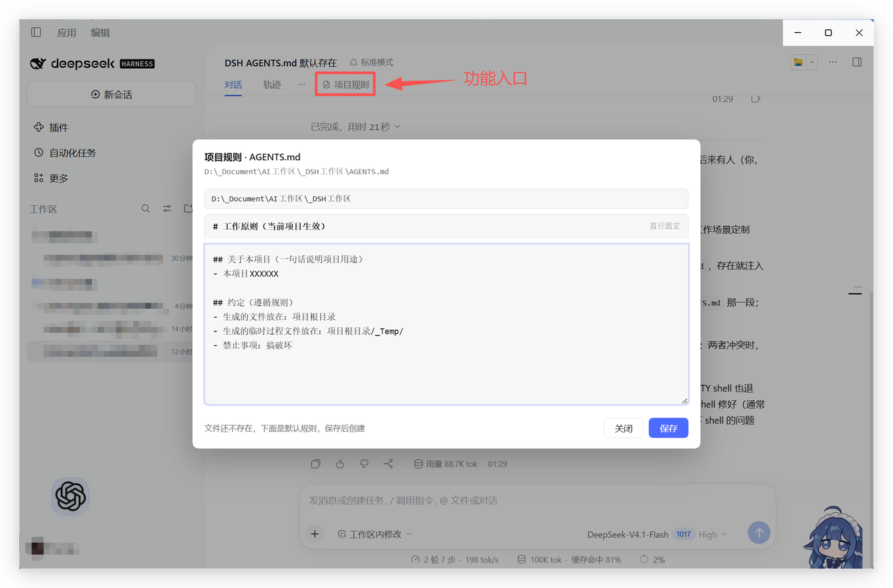Open the 应用 menu
The height and width of the screenshot is (588, 893).
click(67, 32)
